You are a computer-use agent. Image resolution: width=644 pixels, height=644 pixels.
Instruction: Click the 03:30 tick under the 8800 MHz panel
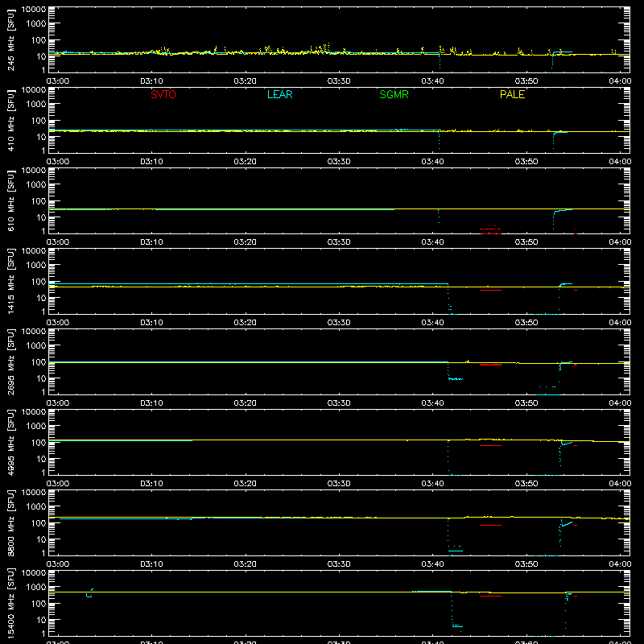[339, 564]
